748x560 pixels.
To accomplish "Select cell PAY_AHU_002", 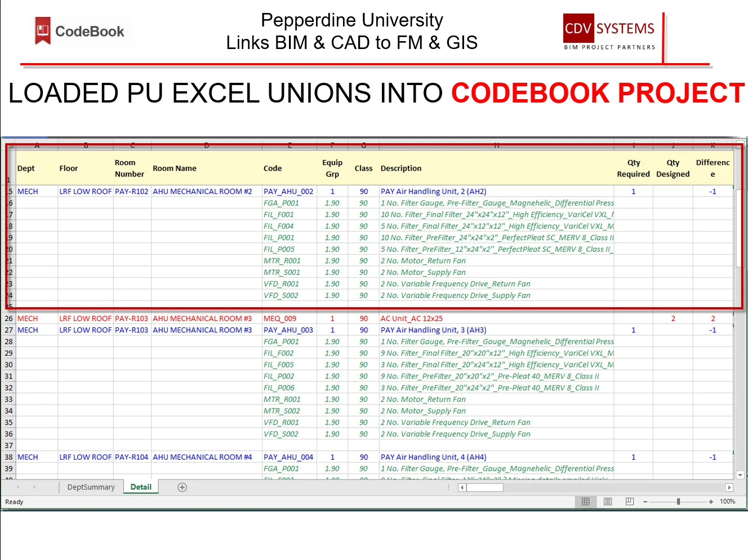I will (x=290, y=192).
